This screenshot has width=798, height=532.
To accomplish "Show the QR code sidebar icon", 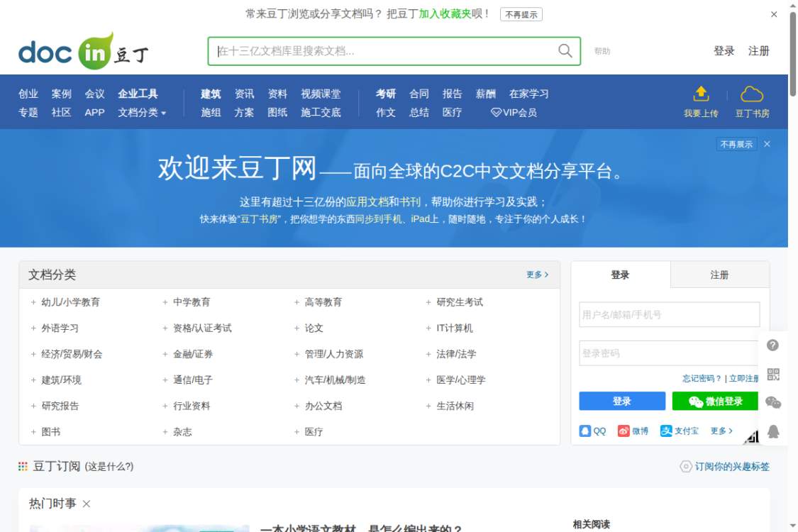I will (773, 375).
